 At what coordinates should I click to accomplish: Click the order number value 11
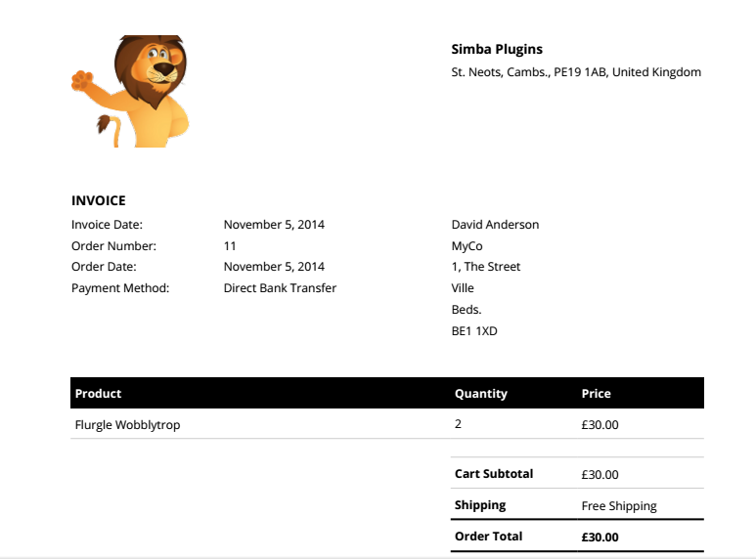[x=230, y=246]
